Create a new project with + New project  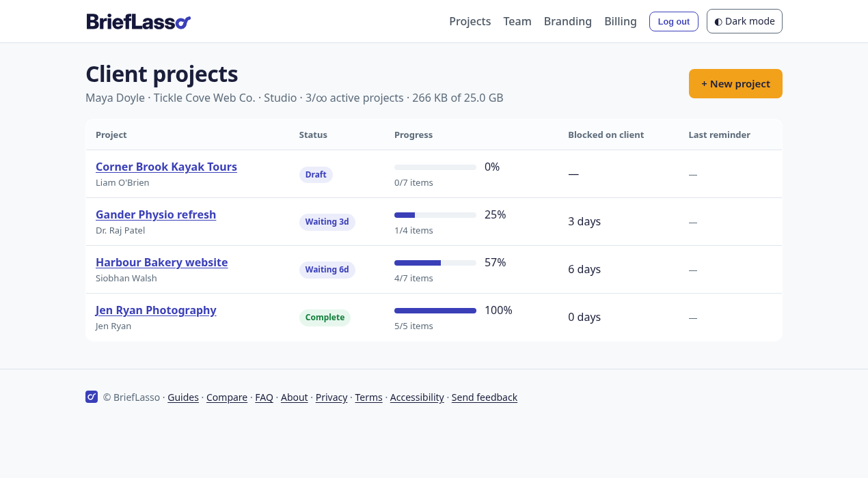(735, 83)
